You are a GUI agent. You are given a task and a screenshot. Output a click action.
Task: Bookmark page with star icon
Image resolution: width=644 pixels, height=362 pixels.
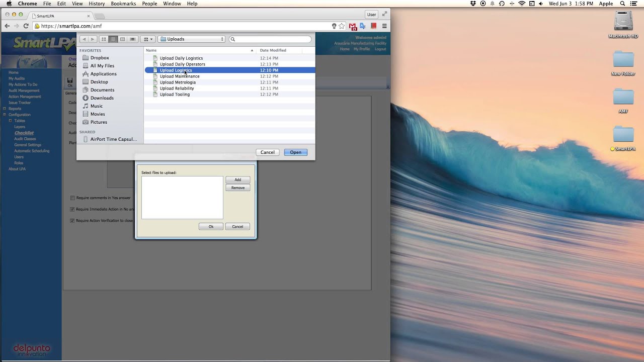pyautogui.click(x=342, y=26)
